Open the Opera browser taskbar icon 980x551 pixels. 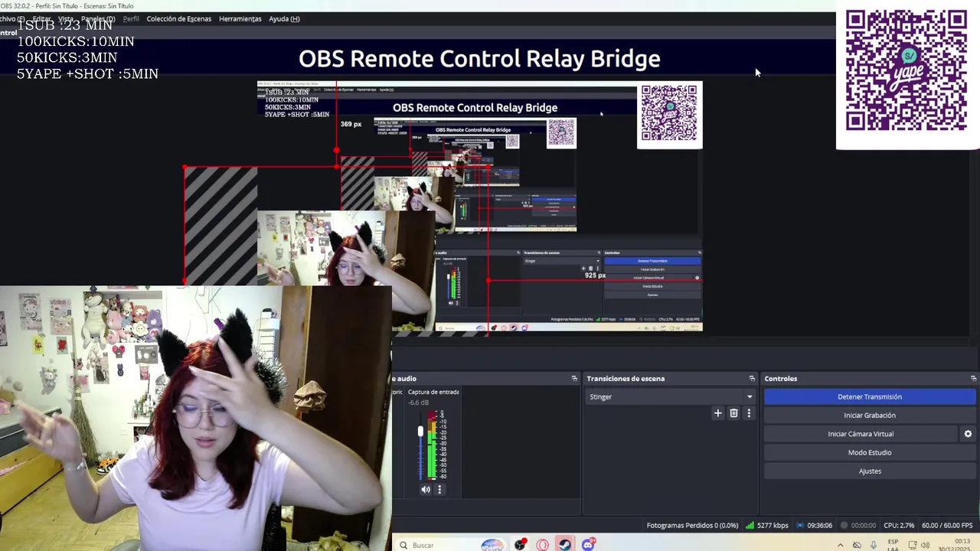click(543, 545)
